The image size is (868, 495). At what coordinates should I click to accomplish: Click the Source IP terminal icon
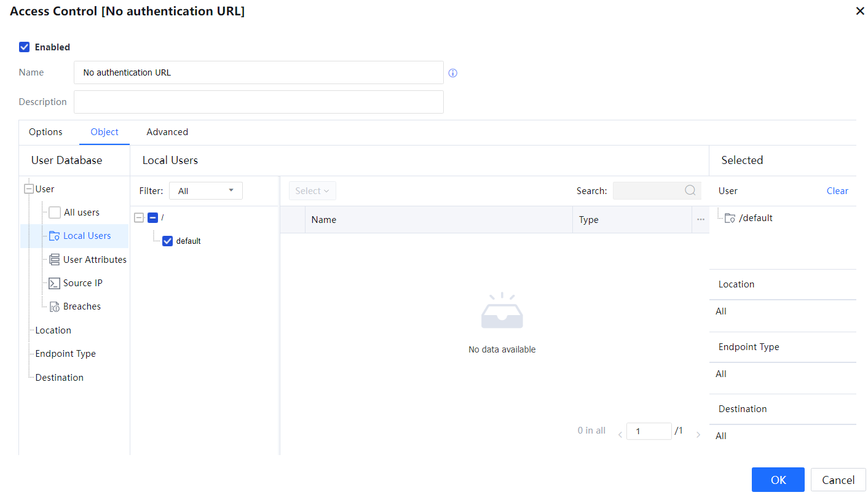[x=54, y=283]
